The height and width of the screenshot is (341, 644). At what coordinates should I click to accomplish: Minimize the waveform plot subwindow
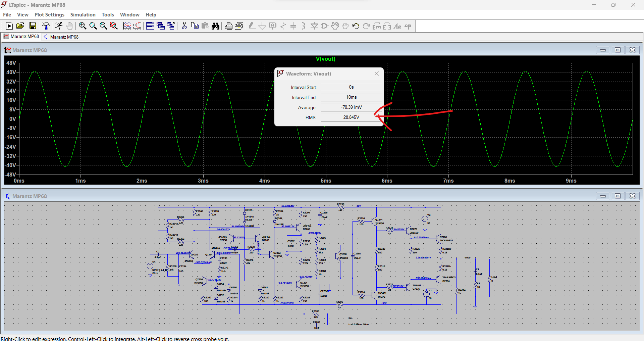click(x=603, y=50)
